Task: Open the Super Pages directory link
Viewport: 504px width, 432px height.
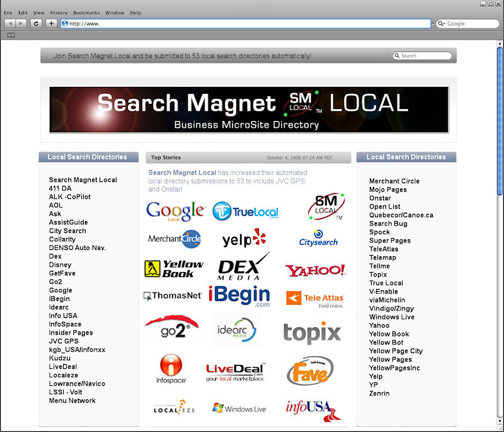Action: tap(390, 241)
